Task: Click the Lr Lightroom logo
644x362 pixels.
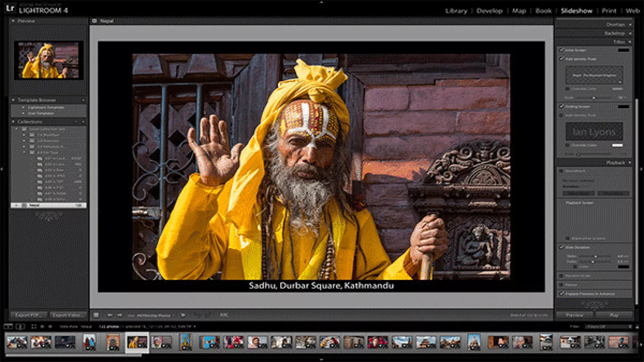Action: [10, 8]
